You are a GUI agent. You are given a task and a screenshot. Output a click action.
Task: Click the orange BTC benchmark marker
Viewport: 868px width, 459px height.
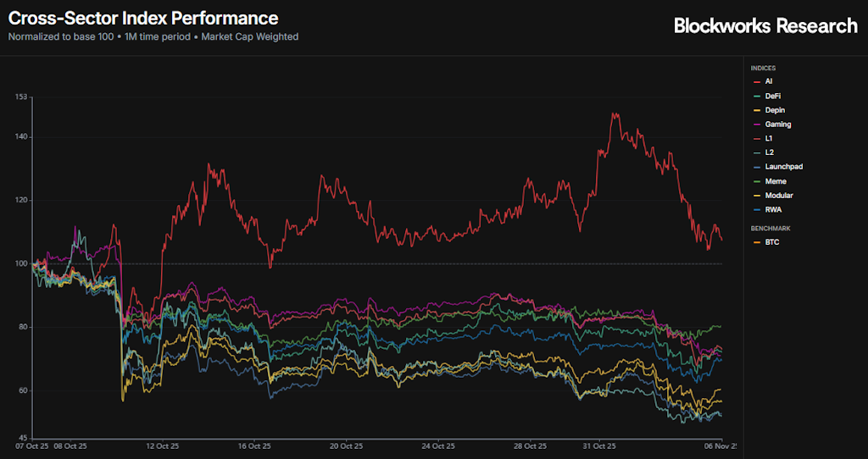[756, 243]
